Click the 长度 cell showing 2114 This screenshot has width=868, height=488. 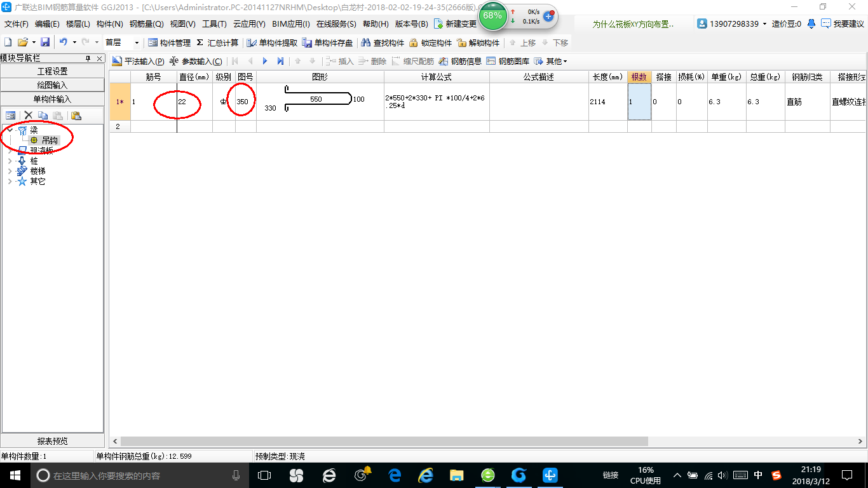point(608,102)
